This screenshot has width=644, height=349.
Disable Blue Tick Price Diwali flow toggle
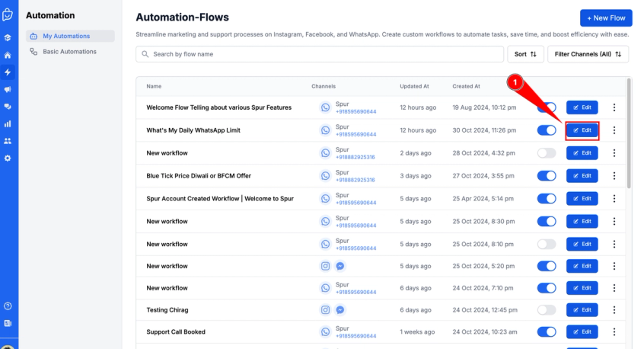click(x=547, y=175)
